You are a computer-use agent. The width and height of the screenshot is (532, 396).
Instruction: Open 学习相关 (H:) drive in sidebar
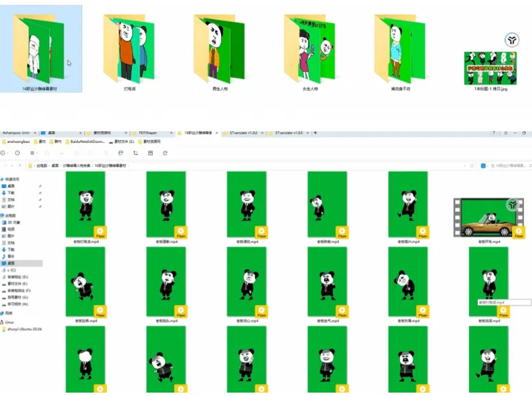click(x=15, y=304)
